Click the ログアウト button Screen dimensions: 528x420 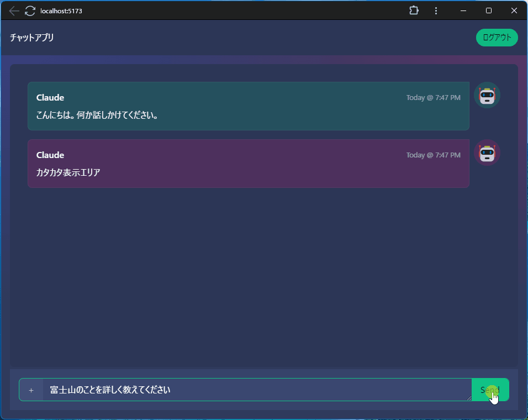coord(497,38)
